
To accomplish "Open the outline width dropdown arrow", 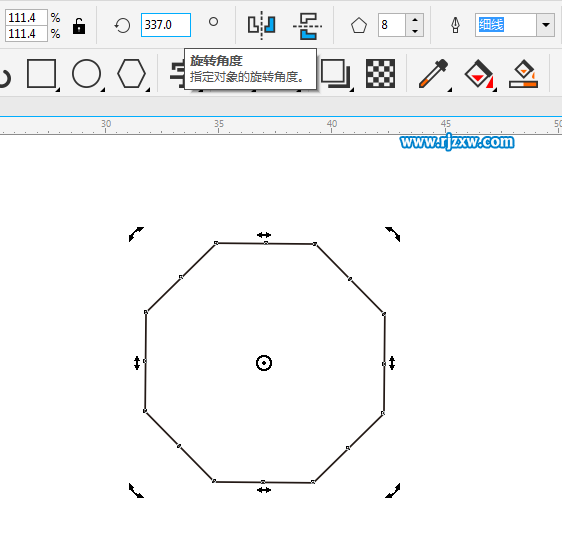I will 546,25.
